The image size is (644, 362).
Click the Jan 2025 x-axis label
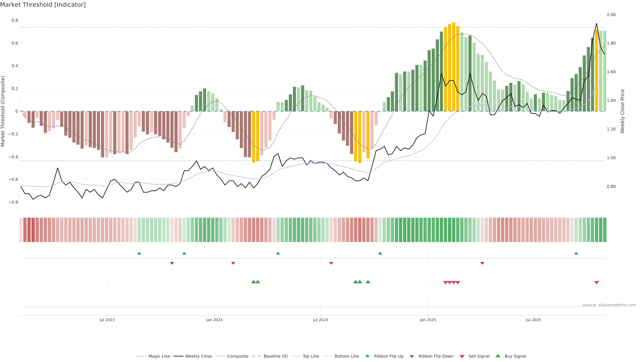(x=428, y=320)
